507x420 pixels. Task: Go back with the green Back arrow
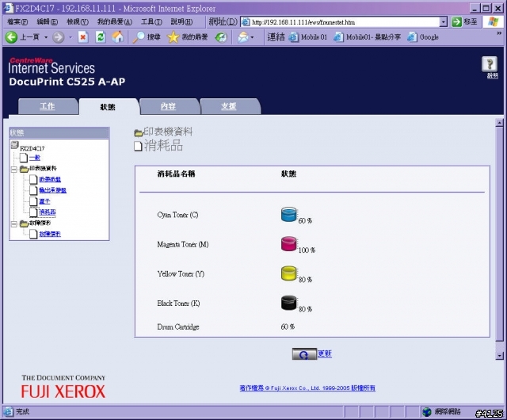coord(11,37)
